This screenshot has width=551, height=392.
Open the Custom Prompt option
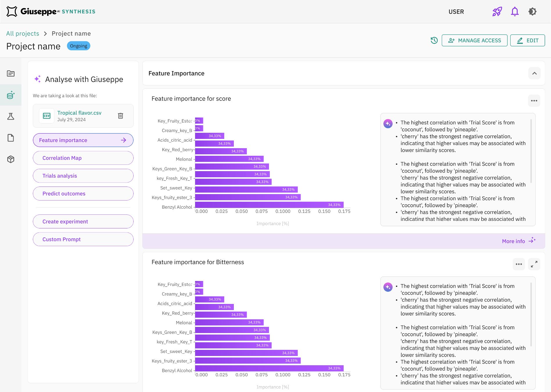83,239
